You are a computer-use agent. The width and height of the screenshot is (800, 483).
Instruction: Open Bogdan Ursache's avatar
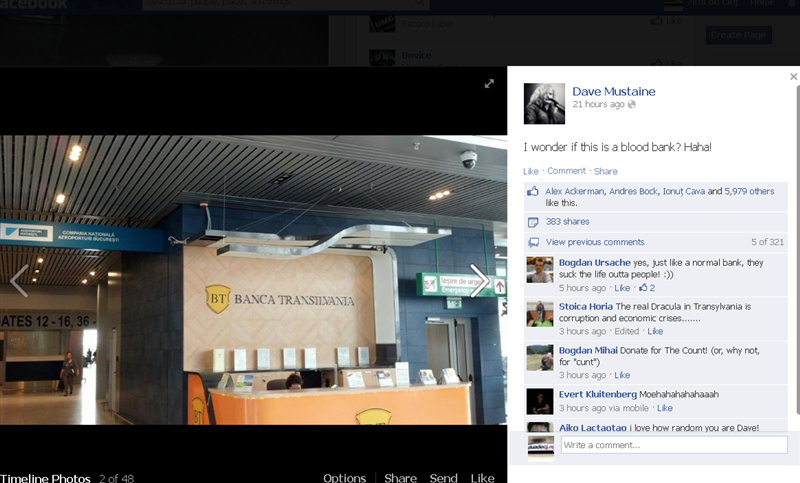540,270
